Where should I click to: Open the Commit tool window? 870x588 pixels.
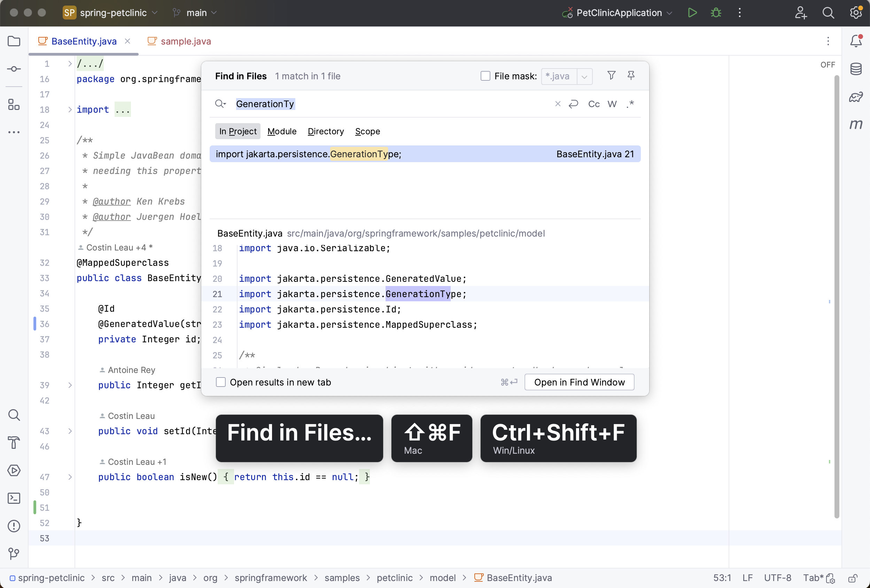tap(14, 69)
